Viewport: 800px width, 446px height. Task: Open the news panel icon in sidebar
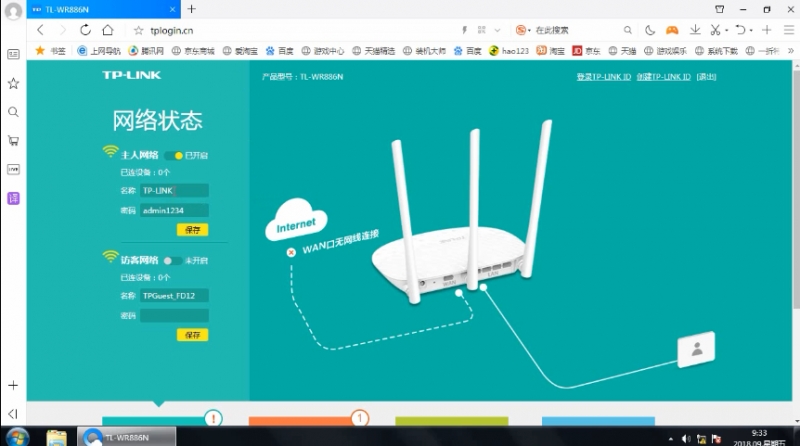(13, 54)
